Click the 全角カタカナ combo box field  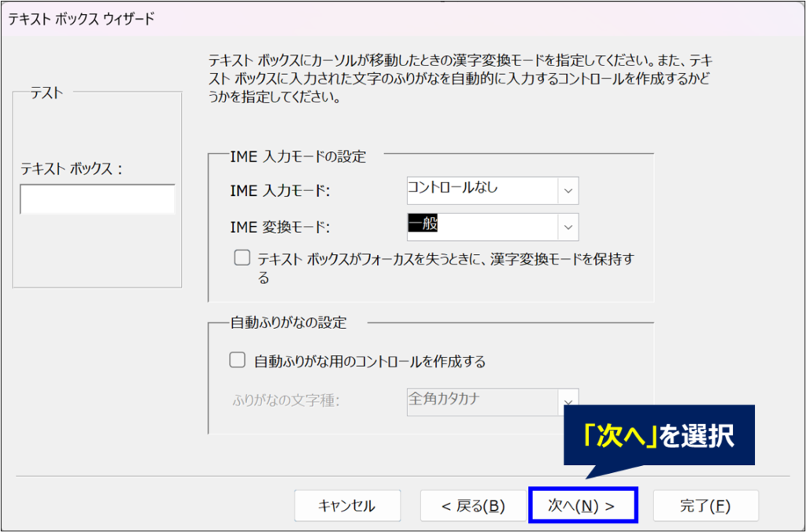[x=480, y=401]
